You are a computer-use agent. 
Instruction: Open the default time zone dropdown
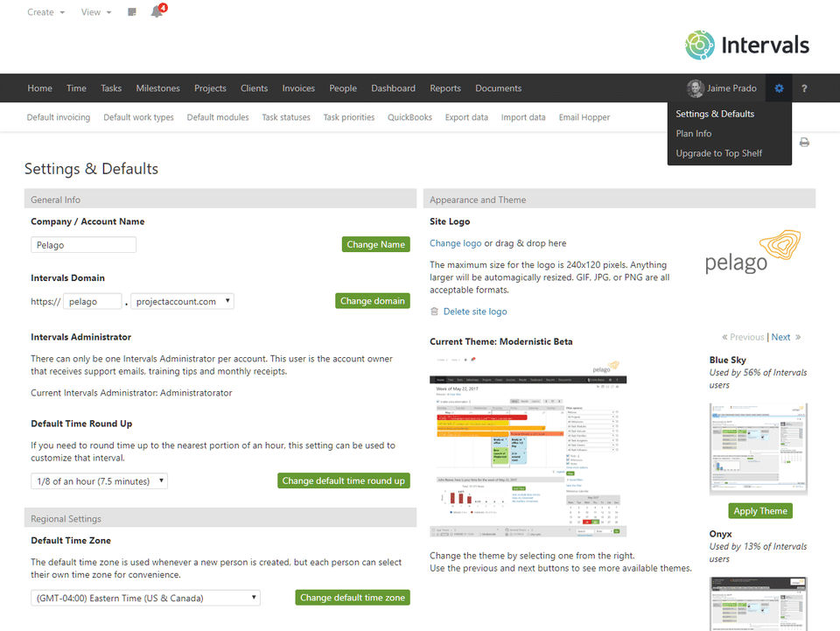pyautogui.click(x=145, y=598)
